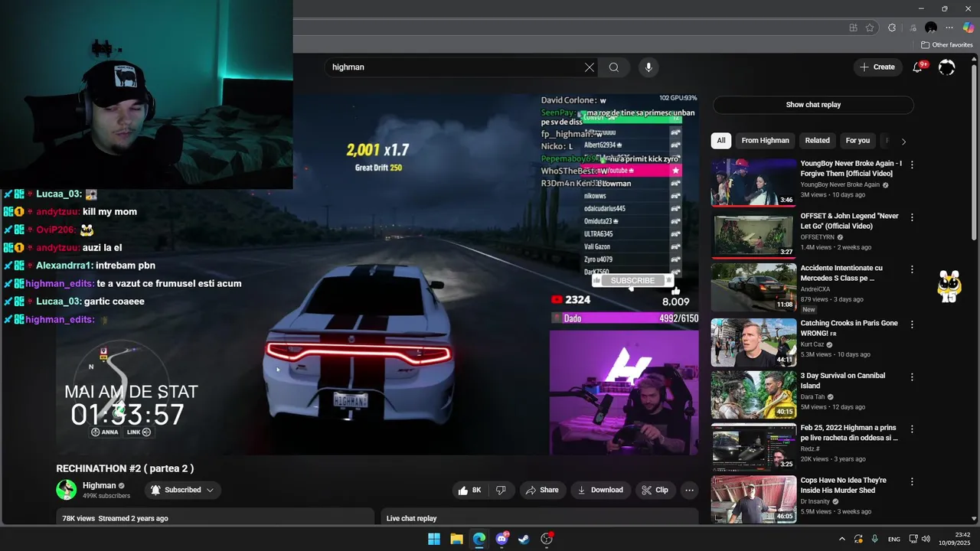Open Edge Copilot icon
The width and height of the screenshot is (980, 551).
[969, 28]
